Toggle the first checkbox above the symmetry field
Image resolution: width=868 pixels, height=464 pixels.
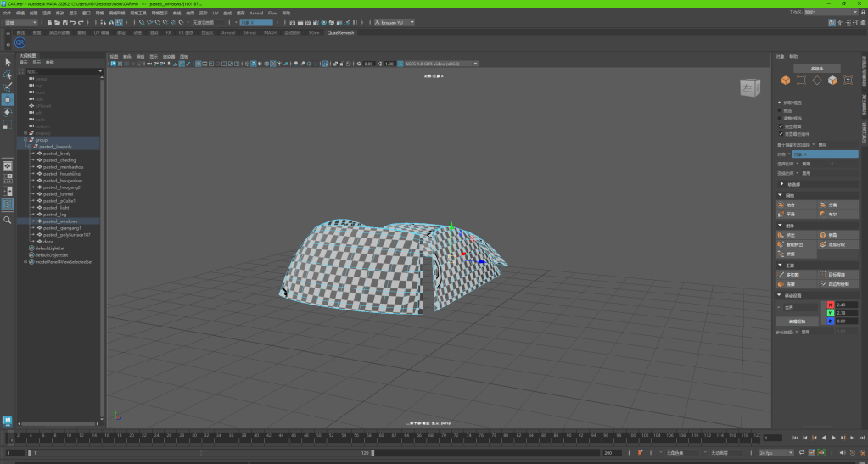click(781, 126)
